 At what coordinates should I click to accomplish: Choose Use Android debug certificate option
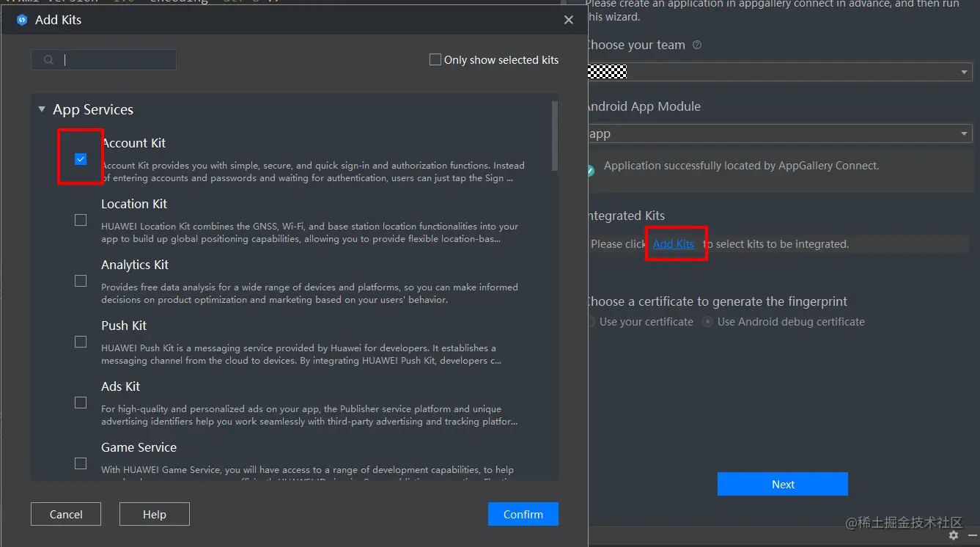[x=708, y=322]
